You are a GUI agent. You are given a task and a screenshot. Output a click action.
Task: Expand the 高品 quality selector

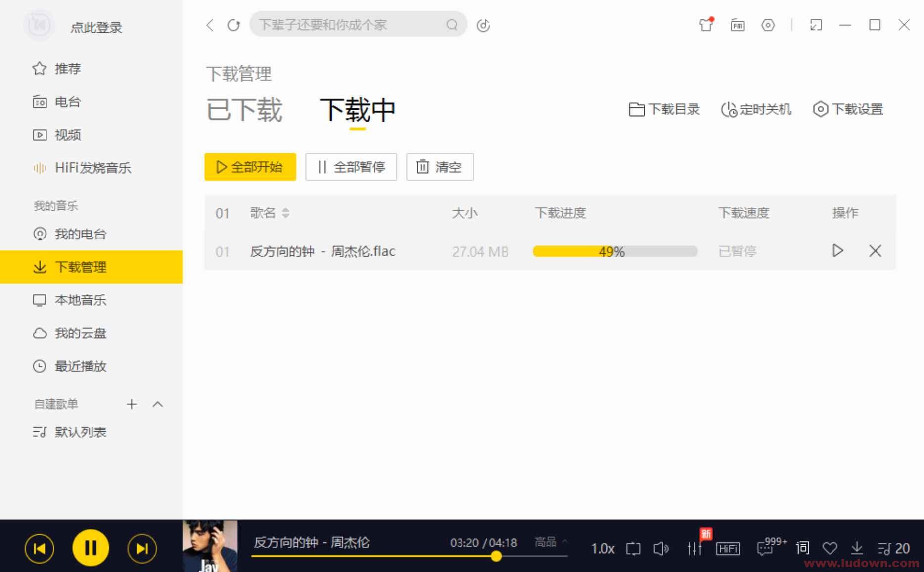pos(551,542)
